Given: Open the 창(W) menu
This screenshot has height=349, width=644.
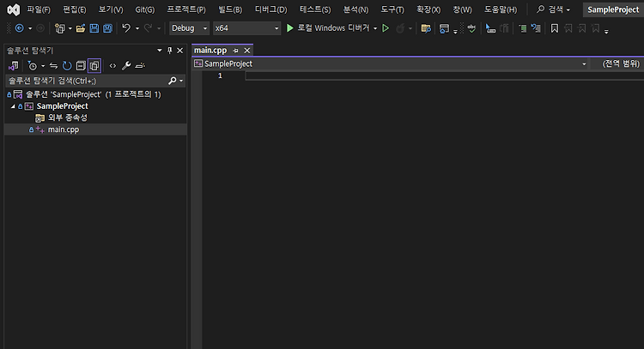Looking at the screenshot, I should pos(463,9).
